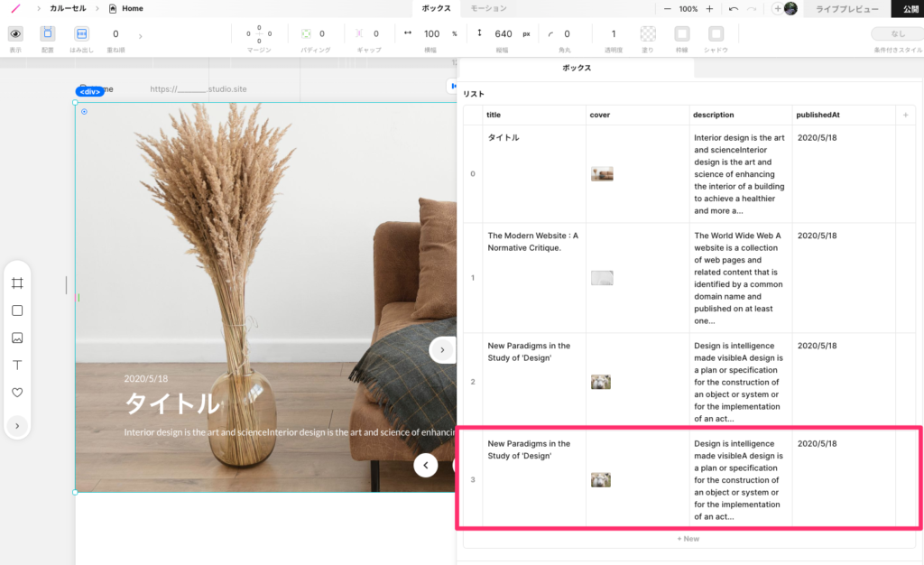This screenshot has height=565, width=924.
Task: Edit the 縦幅 height value 640
Action: click(504, 33)
